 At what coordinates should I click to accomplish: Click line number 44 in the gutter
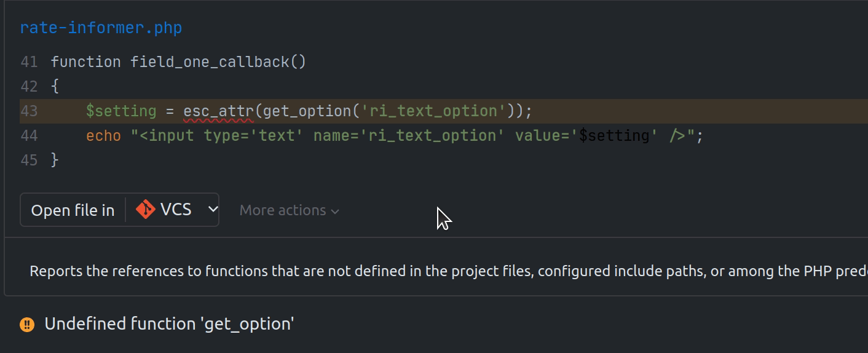tap(29, 136)
